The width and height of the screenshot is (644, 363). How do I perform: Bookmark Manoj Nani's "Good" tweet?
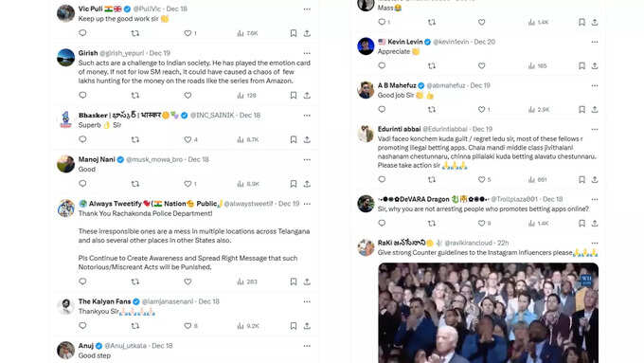294,184
